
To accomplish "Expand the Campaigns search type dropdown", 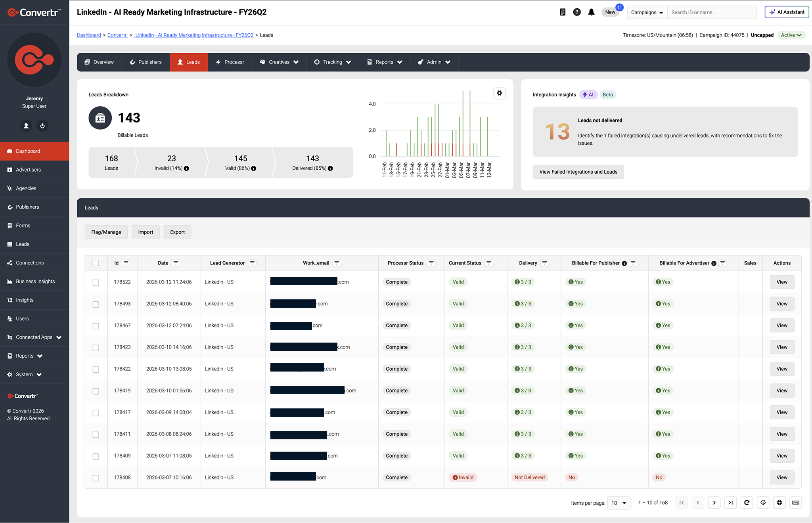I will point(647,12).
